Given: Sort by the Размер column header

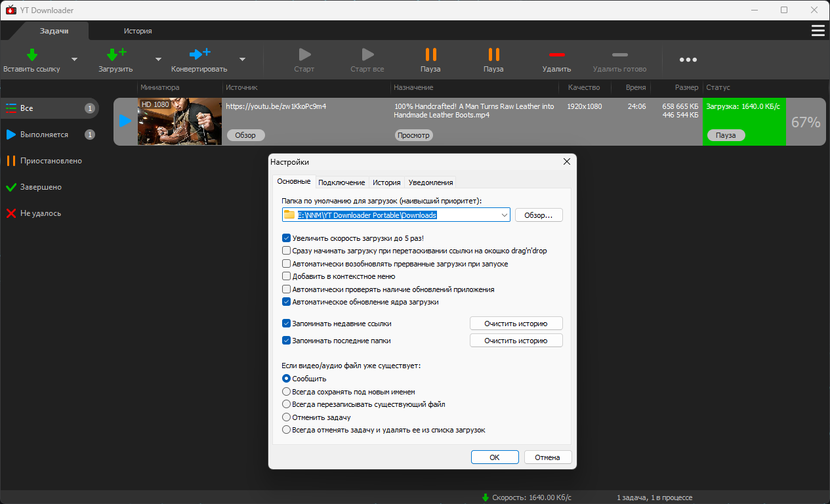Looking at the screenshot, I should tap(687, 87).
